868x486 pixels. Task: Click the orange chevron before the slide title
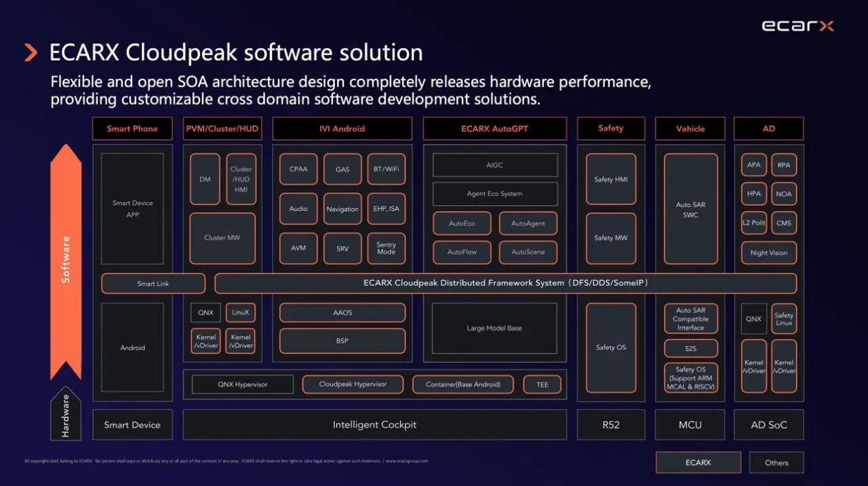click(31, 53)
